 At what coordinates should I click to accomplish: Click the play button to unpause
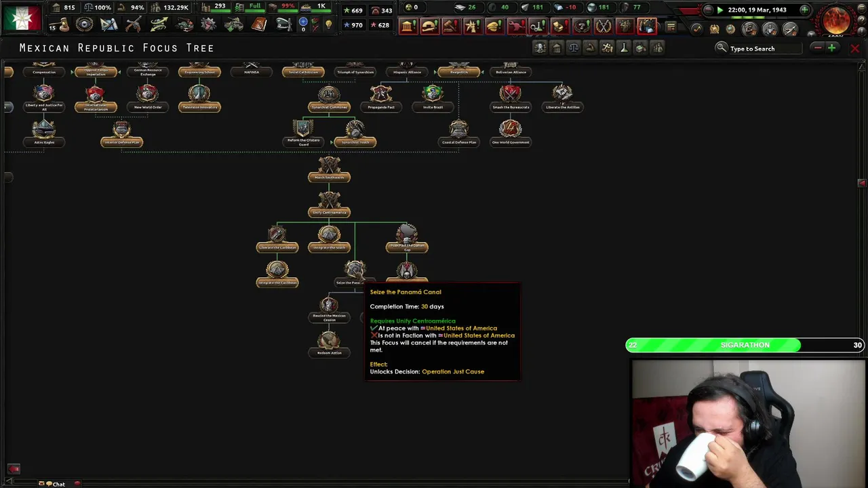(719, 9)
